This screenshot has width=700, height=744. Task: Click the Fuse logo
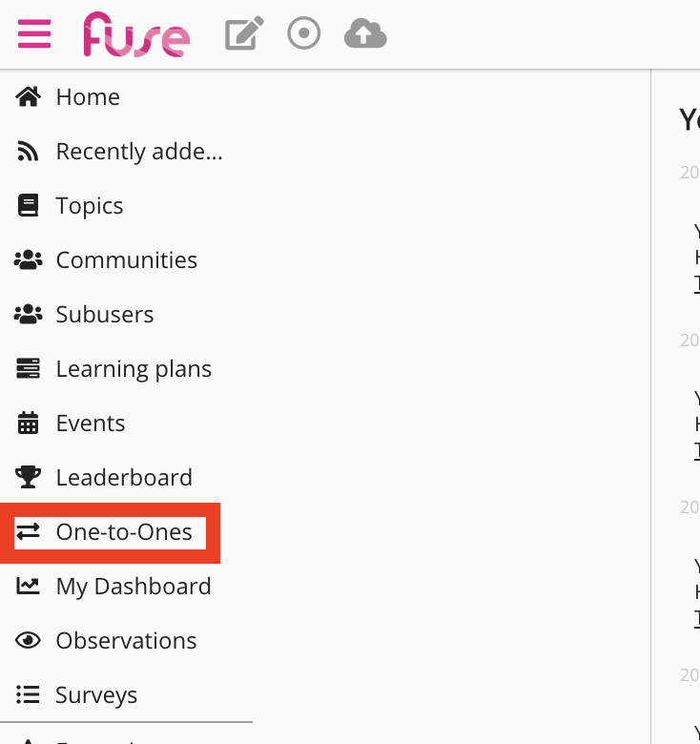click(136, 35)
